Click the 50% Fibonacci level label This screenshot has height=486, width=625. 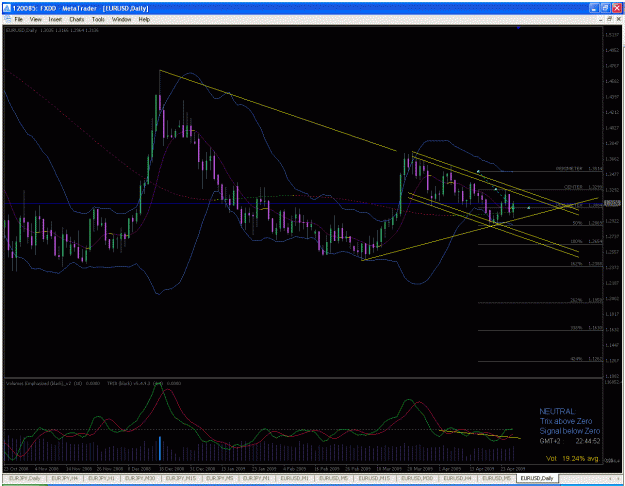[578, 223]
